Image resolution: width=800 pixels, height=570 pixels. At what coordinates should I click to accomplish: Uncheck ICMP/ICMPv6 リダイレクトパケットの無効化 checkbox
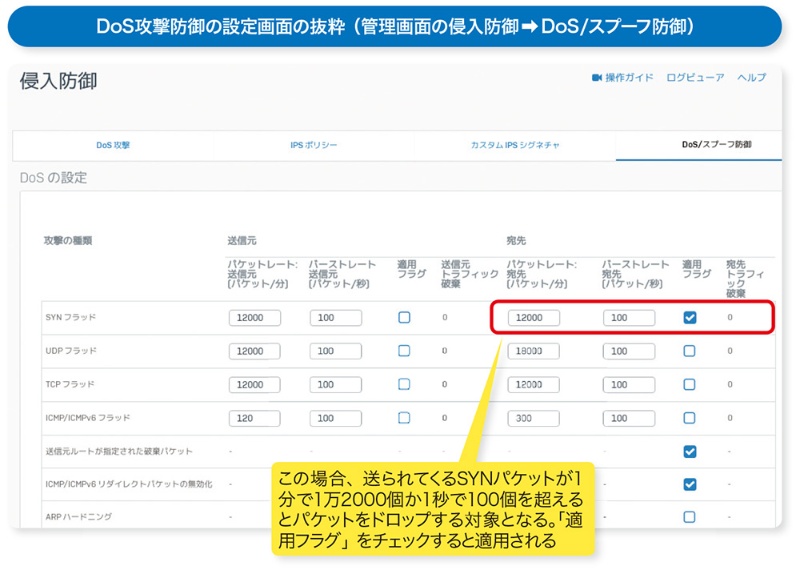coord(690,484)
